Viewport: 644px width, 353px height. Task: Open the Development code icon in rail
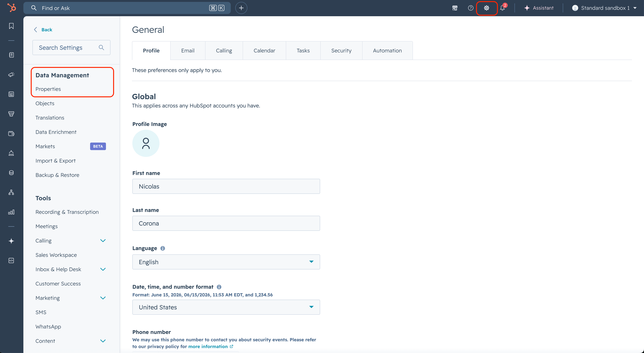point(11,260)
